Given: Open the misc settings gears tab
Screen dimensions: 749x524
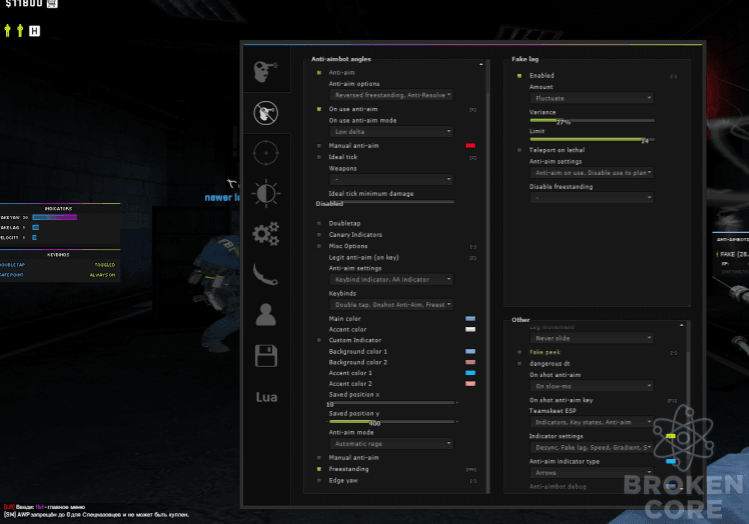Looking at the screenshot, I should pos(266,234).
